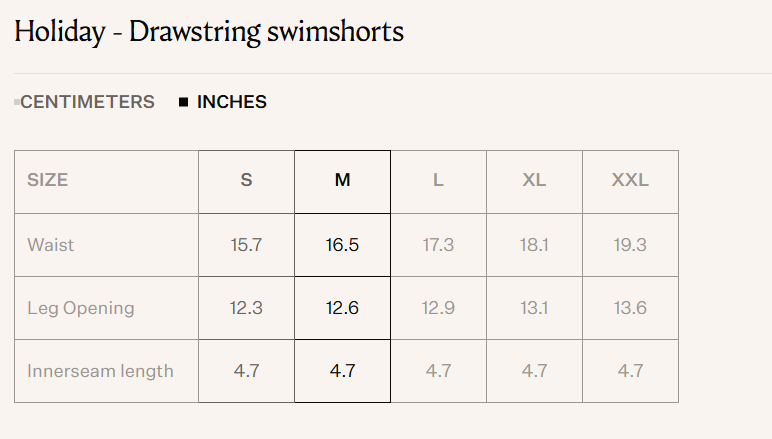Click the Innerseam length row label
Viewport: 772px width, 439px height.
100,371
